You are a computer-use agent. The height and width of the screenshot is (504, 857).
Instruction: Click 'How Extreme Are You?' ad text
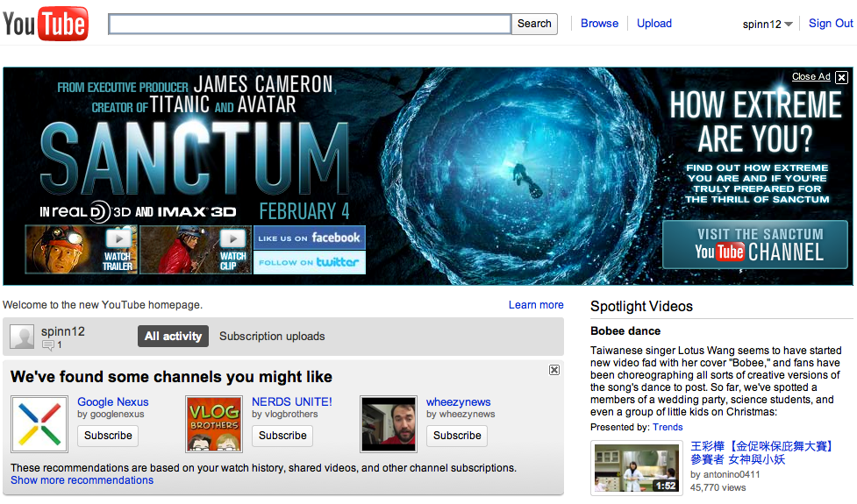click(755, 121)
